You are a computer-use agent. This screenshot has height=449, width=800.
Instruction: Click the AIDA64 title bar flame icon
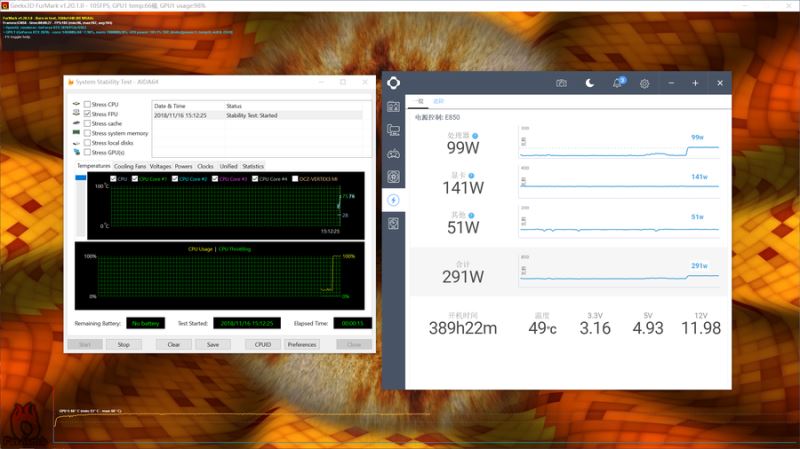point(71,82)
